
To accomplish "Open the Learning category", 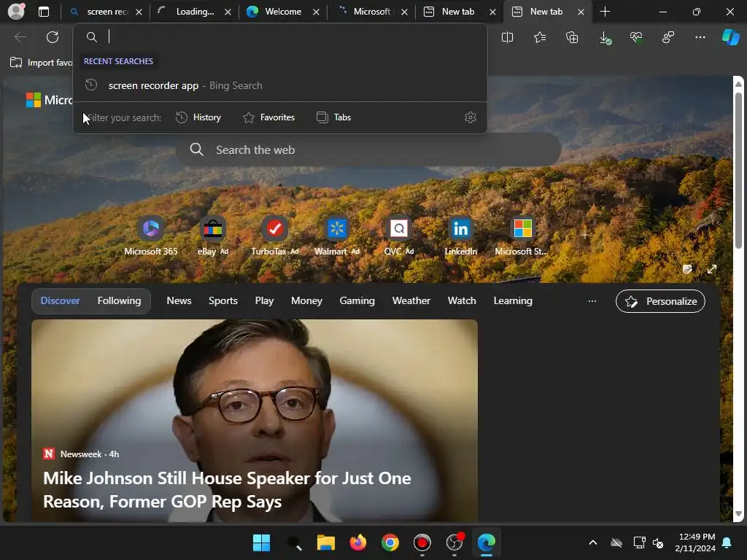I will click(x=513, y=301).
